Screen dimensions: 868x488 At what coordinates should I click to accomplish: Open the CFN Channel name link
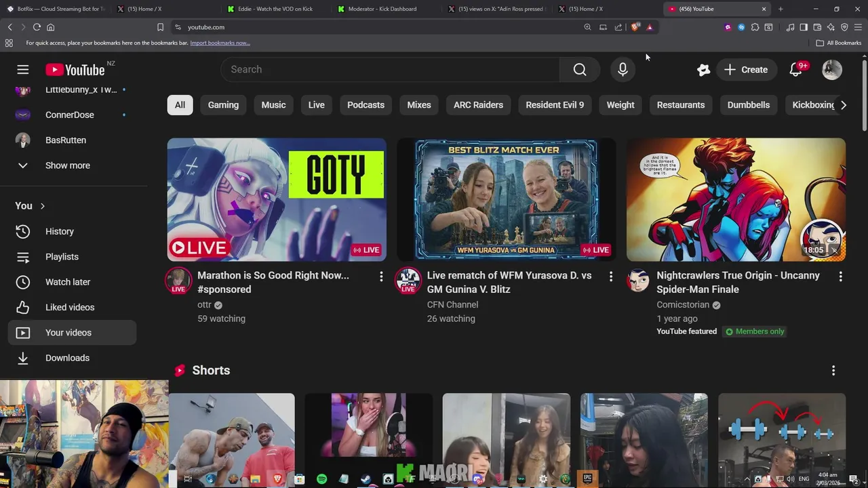tap(452, 305)
